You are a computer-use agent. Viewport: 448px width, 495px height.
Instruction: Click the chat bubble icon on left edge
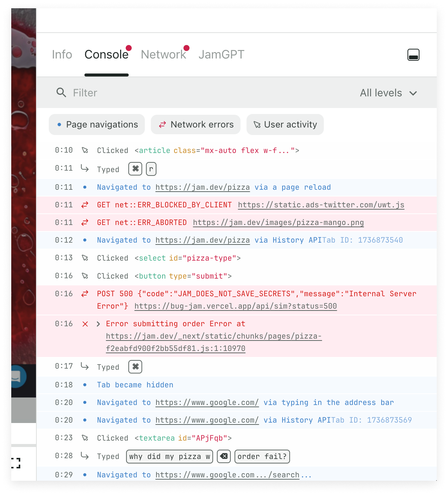click(16, 376)
